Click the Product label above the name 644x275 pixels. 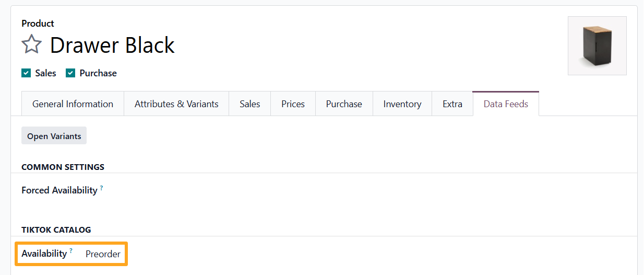[38, 24]
